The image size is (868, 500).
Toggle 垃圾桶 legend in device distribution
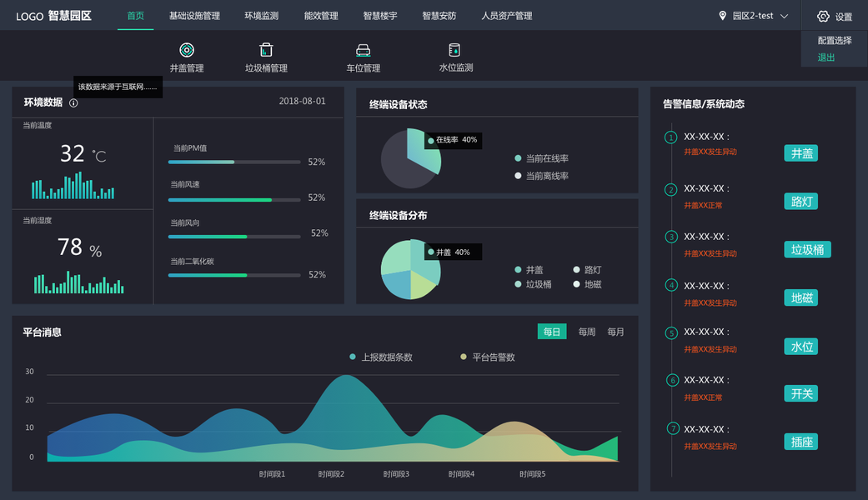pyautogui.click(x=533, y=284)
